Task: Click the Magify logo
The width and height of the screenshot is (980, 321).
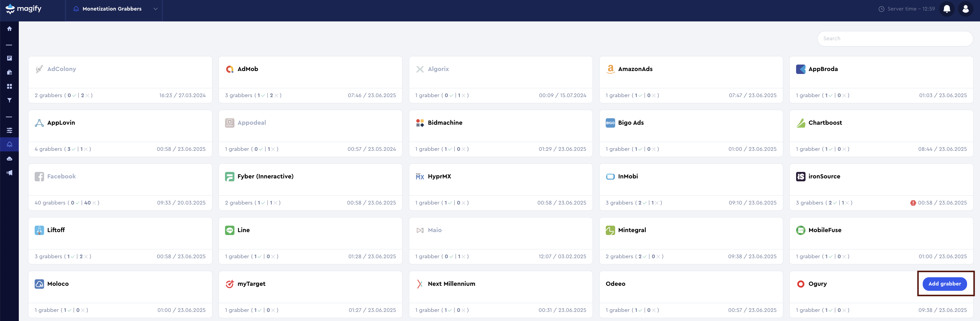Action: [x=24, y=9]
